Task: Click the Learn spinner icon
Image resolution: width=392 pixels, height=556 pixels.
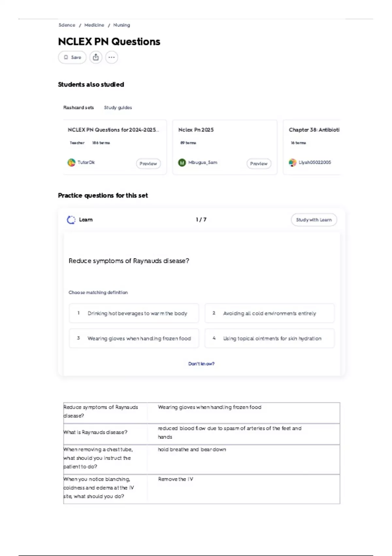Action: (71, 220)
